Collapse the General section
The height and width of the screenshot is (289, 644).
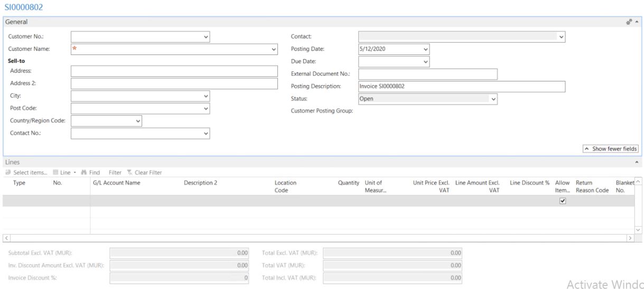point(636,22)
